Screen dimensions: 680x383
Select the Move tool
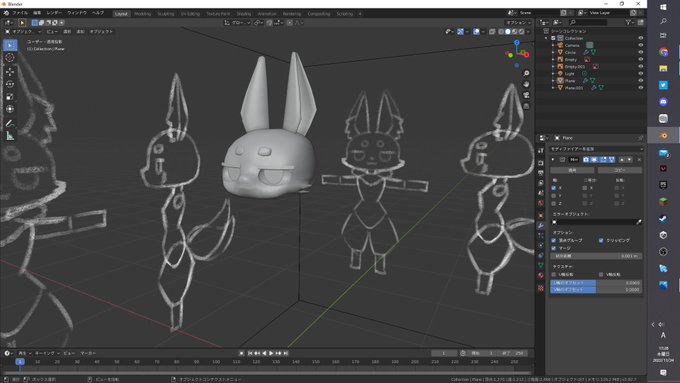[10, 72]
